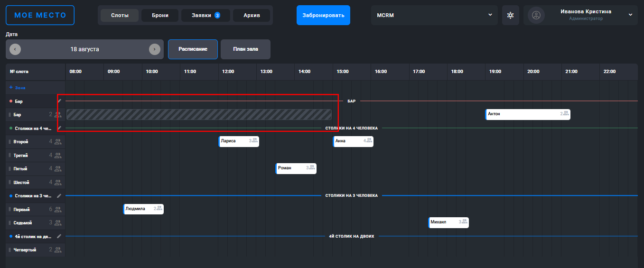This screenshot has width=644, height=268.
Task: Grab the drag handle of the Бар slot
Action: 9,115
